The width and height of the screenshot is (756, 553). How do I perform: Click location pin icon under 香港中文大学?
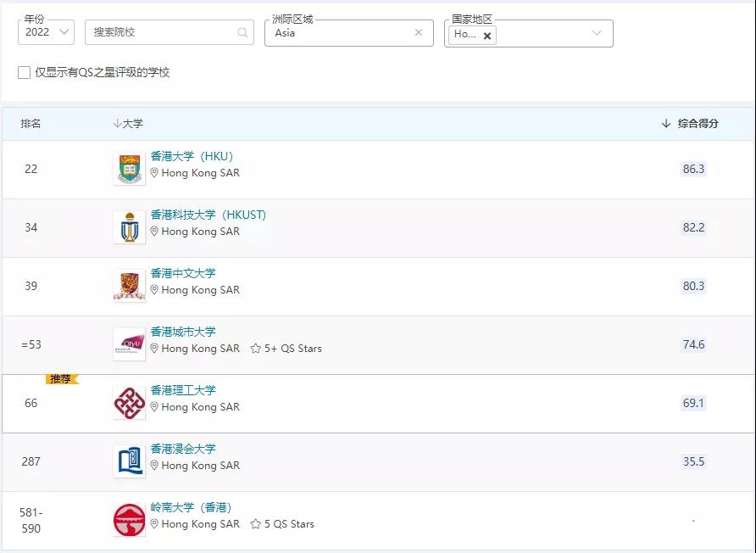point(154,289)
